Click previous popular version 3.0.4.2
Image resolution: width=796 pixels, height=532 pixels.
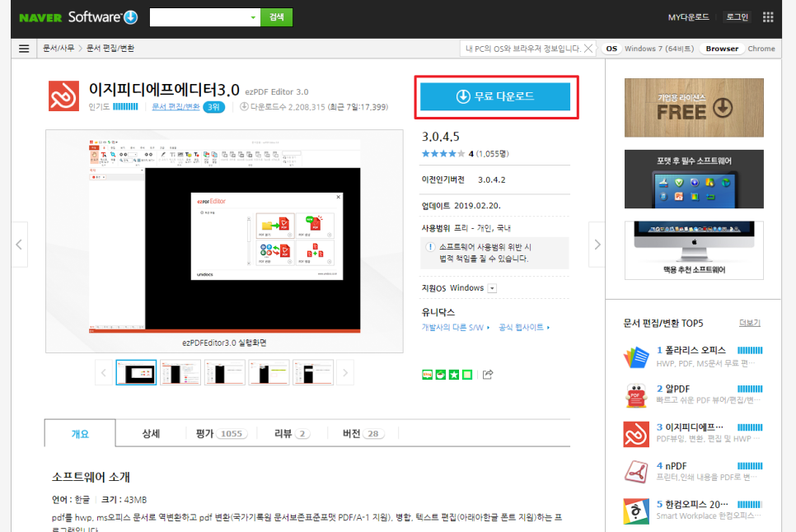click(491, 180)
